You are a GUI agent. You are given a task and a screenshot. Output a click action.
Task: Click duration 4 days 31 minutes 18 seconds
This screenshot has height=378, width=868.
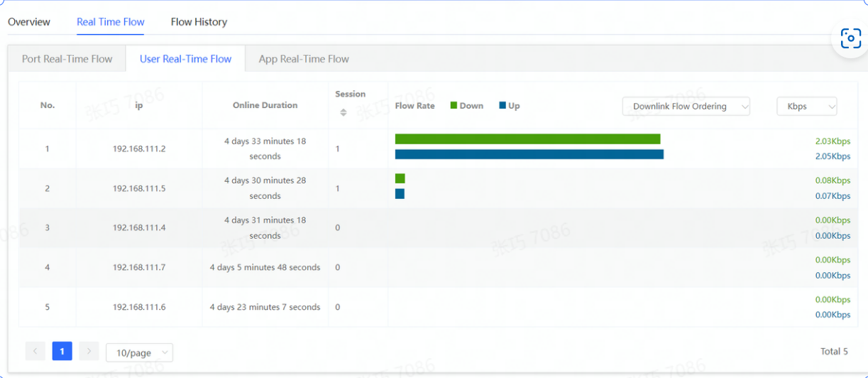[x=265, y=228]
